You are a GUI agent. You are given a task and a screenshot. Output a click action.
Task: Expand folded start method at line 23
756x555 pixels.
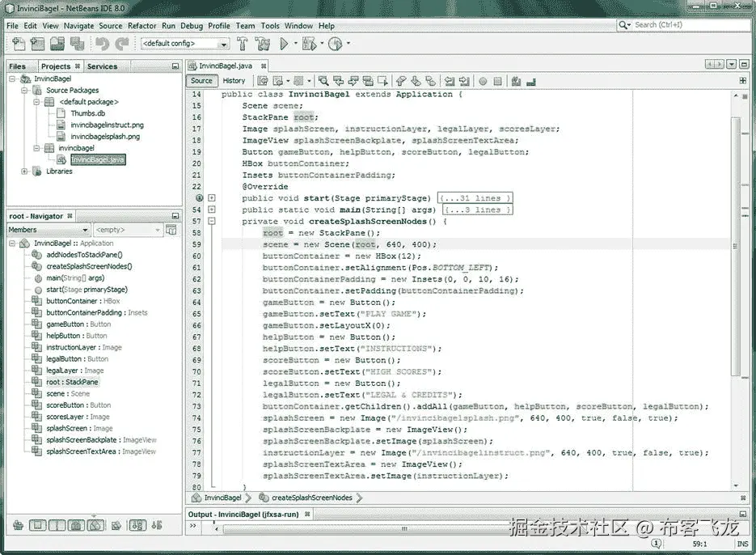pos(211,198)
